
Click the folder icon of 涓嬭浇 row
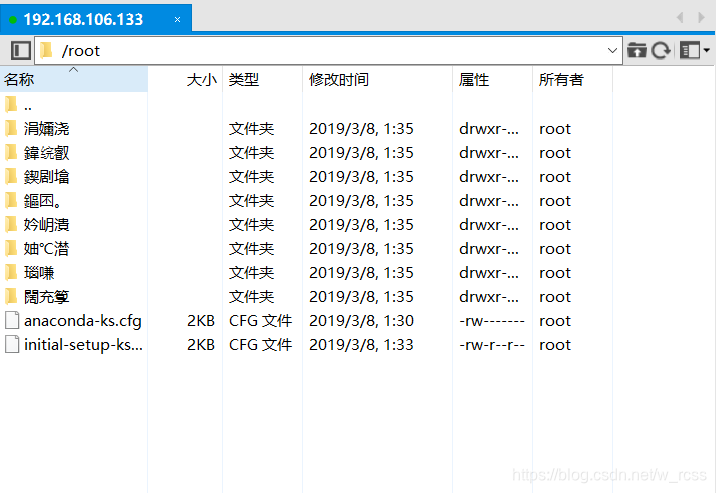pyautogui.click(x=11, y=128)
